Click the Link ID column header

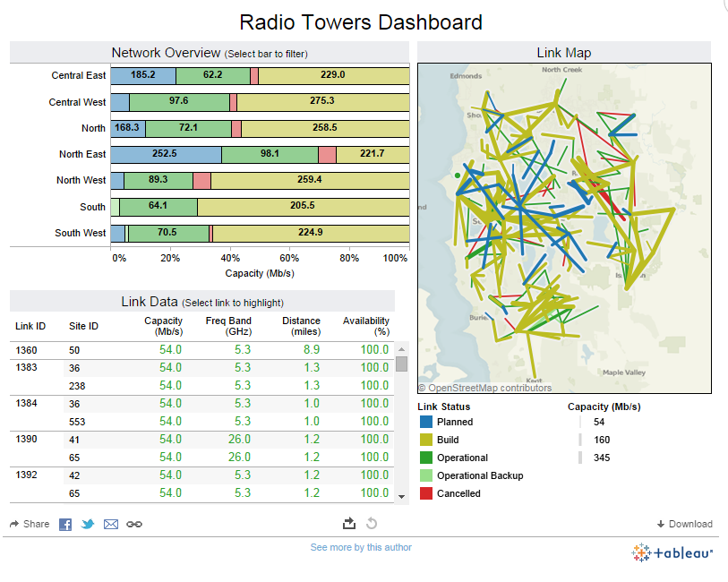[x=30, y=326]
